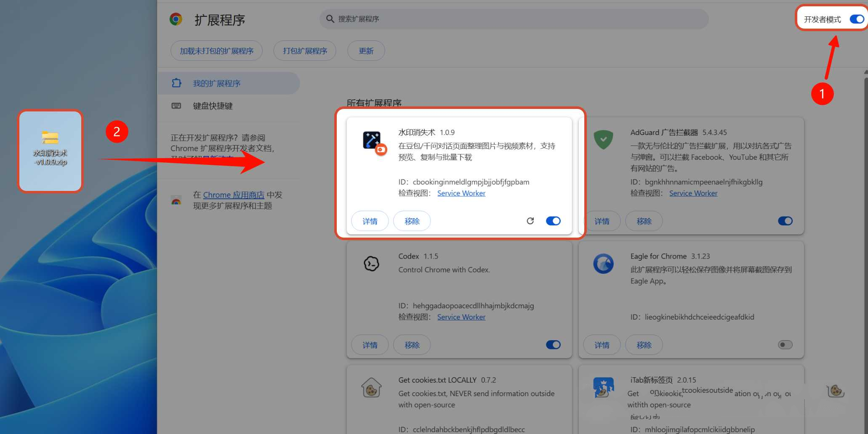This screenshot has height=434, width=868.
Task: Click Get cookies.txt LOCALLY 0.7.2 title
Action: click(x=447, y=380)
